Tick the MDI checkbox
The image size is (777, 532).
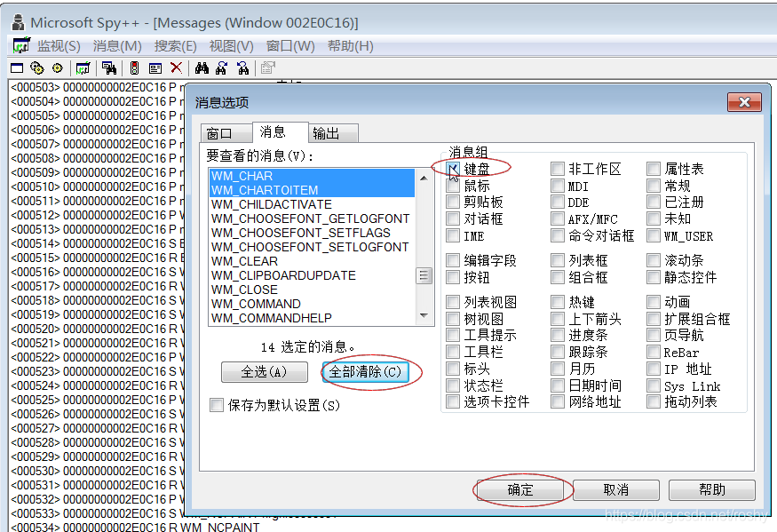pos(558,186)
